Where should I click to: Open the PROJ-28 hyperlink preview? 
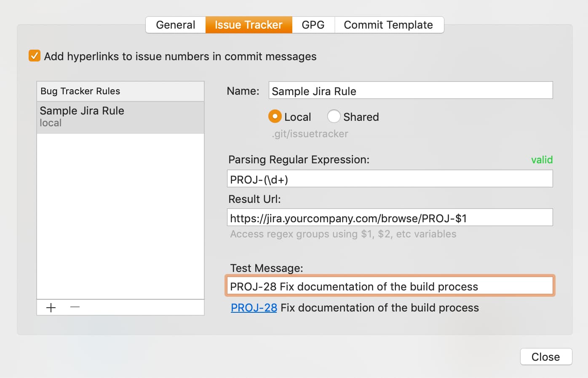[254, 308]
